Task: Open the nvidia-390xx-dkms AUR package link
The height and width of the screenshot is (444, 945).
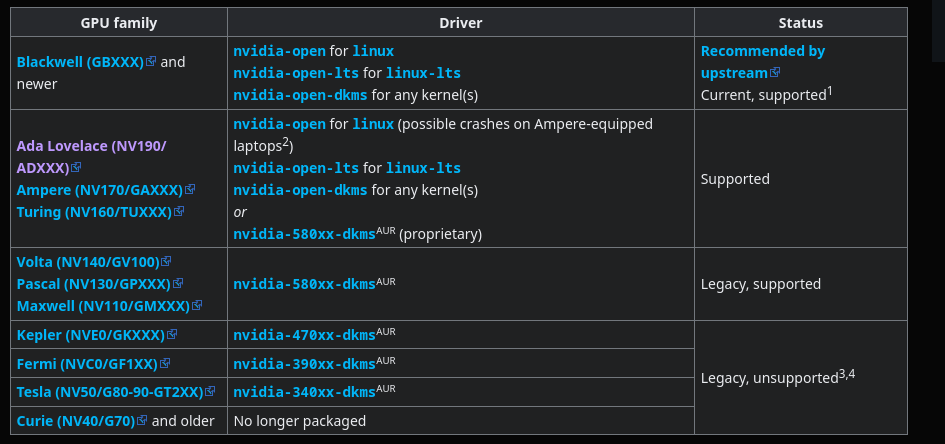Action: pyautogui.click(x=304, y=364)
